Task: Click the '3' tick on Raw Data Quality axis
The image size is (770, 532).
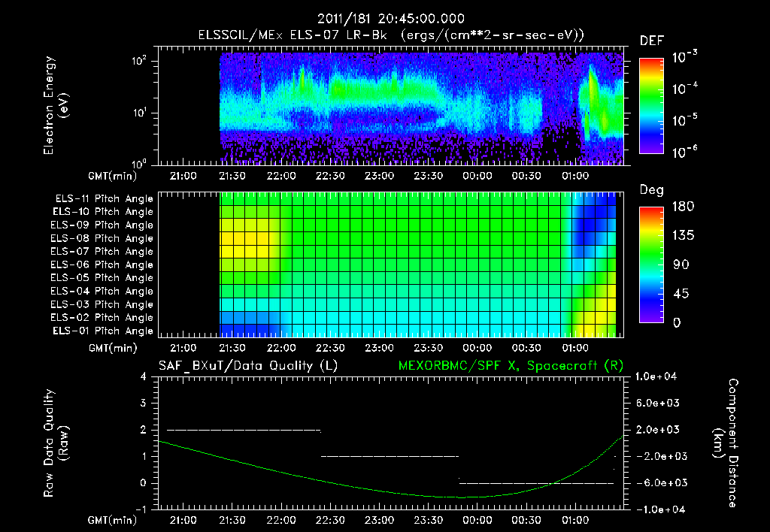Action: [144, 403]
